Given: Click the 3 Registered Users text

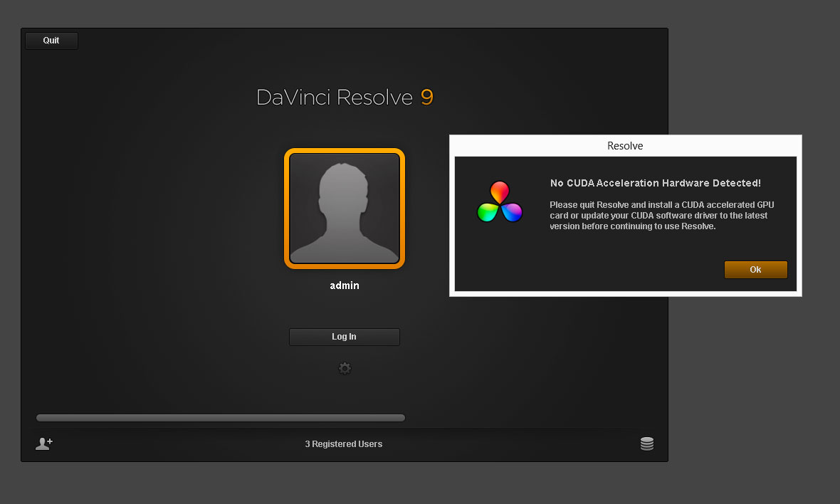Looking at the screenshot, I should [x=343, y=444].
